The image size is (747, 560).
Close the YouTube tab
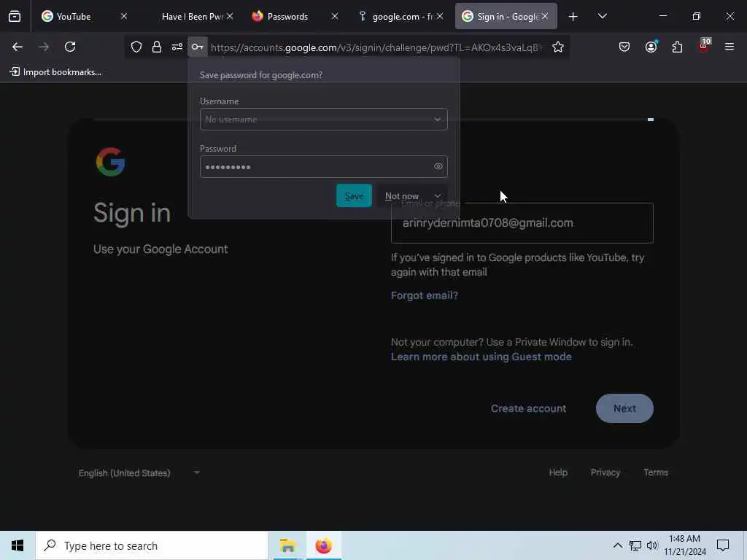coord(124,17)
